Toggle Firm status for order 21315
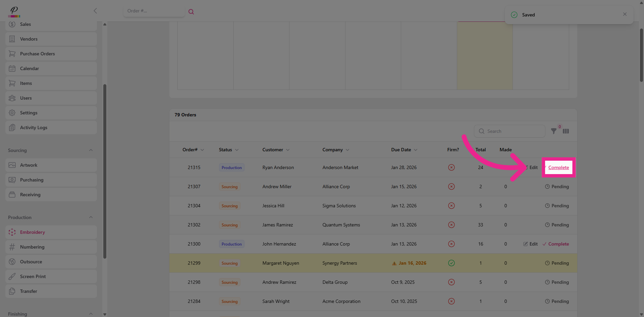This screenshot has width=644, height=317. [x=451, y=167]
